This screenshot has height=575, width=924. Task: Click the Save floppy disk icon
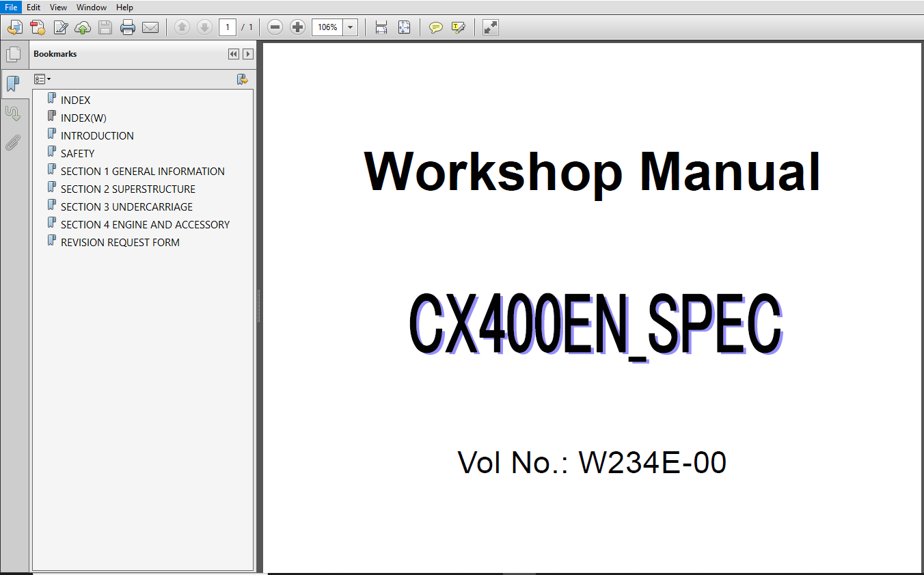[105, 27]
